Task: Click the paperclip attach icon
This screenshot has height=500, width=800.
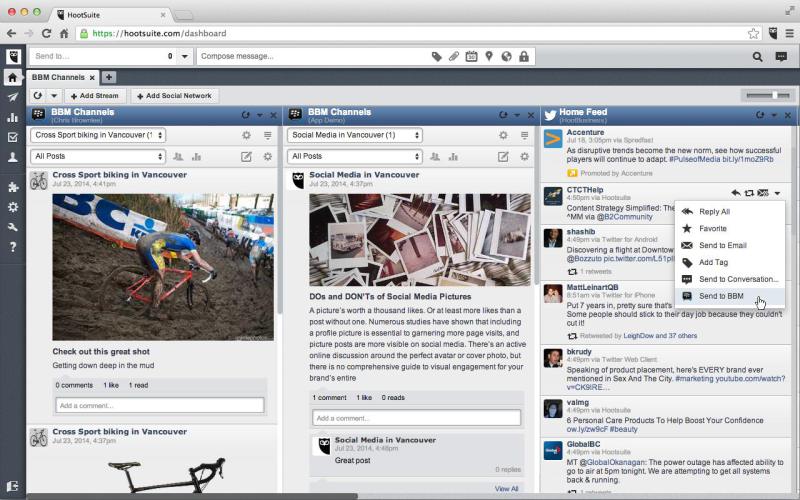Action: point(454,57)
